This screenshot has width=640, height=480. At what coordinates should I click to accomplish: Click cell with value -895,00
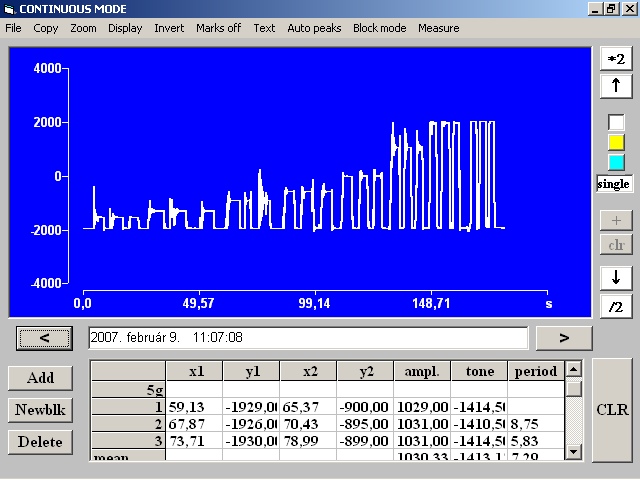365,424
